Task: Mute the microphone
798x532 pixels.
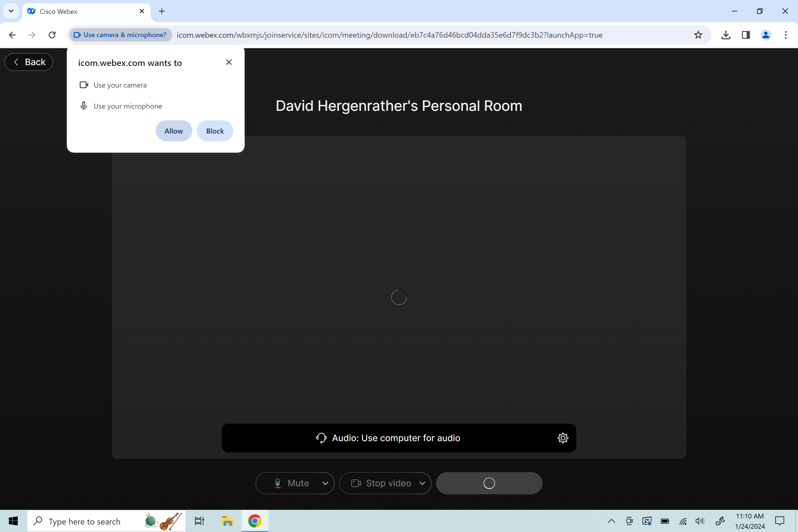Action: [292, 483]
